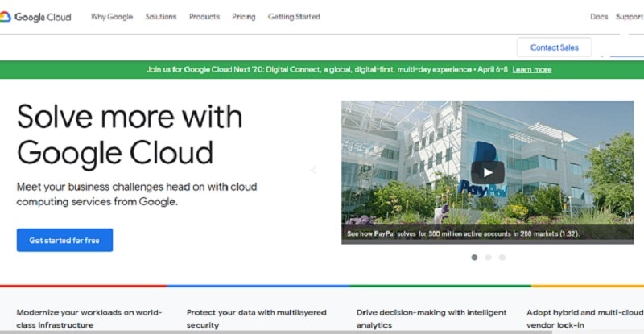Open the PayPal video thumbnail
Screen dimensions: 644x334
487,172
